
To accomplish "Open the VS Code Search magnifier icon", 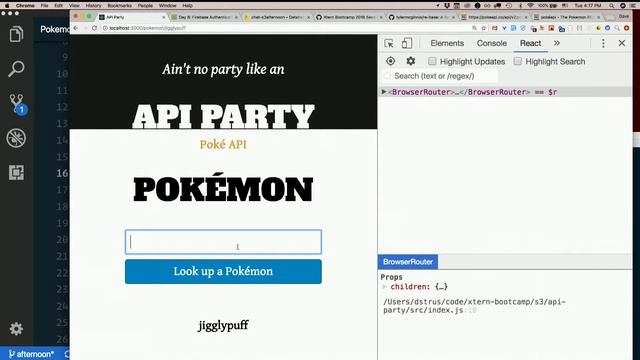I will click(16, 69).
